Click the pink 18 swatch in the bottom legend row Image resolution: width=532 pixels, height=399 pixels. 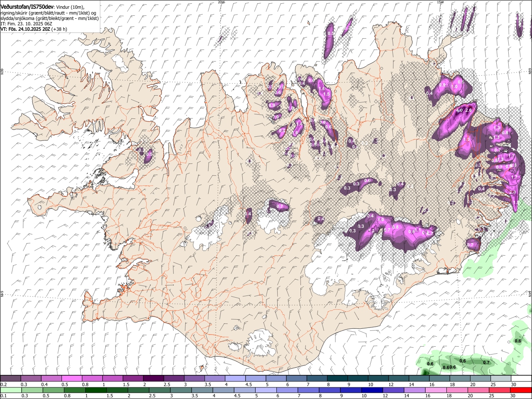point(456,390)
